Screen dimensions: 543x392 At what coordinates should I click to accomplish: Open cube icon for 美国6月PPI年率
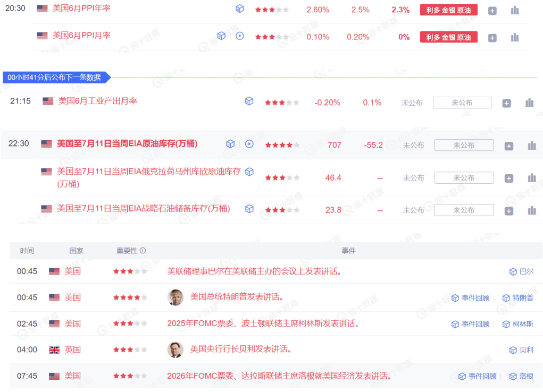coord(240,9)
